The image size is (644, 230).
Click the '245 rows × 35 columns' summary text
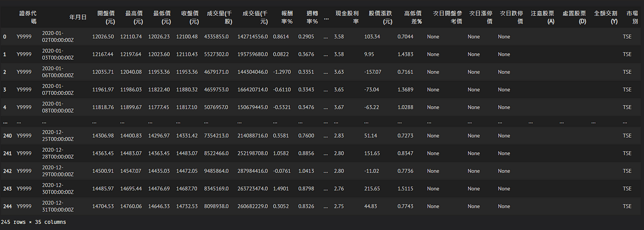(34, 222)
